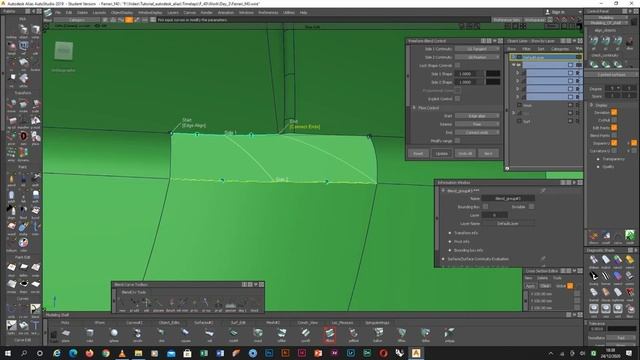Expand Transform info section

(450, 233)
